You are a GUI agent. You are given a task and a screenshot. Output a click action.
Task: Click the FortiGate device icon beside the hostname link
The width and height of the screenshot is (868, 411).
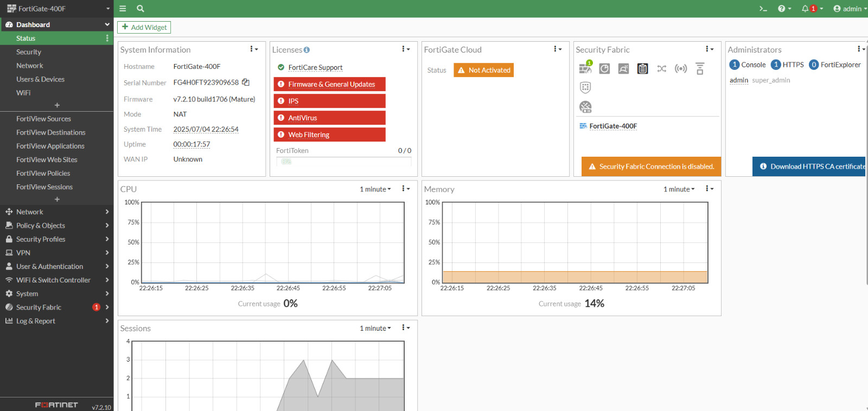coord(583,126)
